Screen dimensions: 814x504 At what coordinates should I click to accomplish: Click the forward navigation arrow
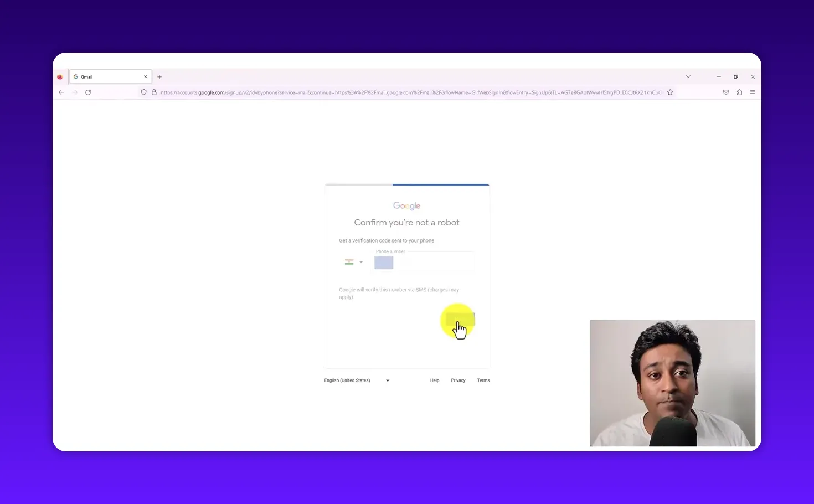pyautogui.click(x=75, y=92)
